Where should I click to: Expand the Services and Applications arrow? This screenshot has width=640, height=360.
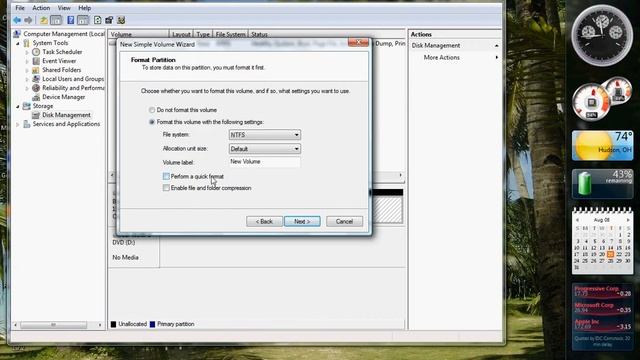pyautogui.click(x=18, y=124)
